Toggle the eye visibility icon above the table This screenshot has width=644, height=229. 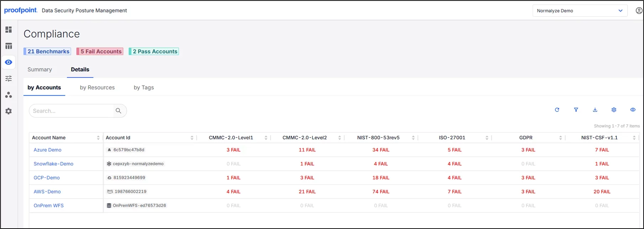coord(633,110)
